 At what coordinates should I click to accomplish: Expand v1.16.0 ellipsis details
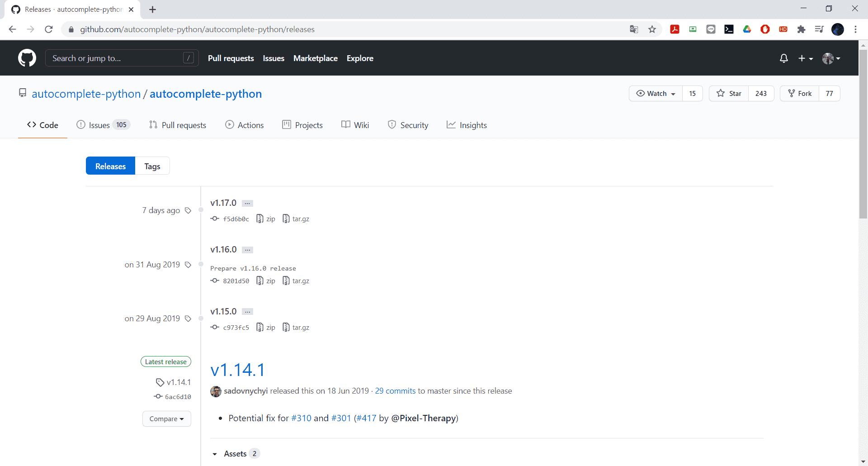coord(247,250)
